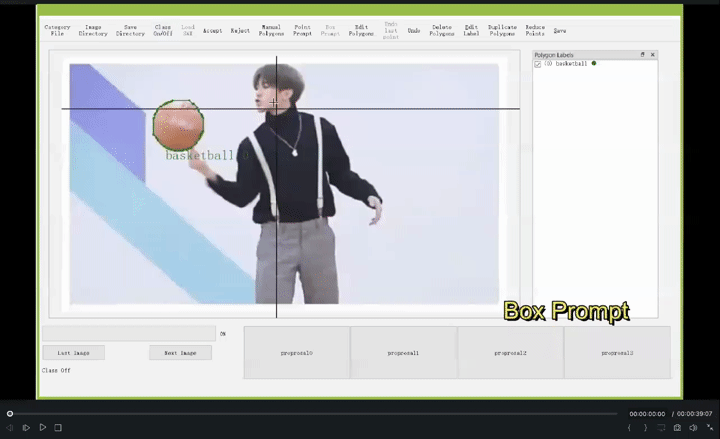Click the OK label beside the text field
The image size is (720, 439).
click(x=223, y=334)
